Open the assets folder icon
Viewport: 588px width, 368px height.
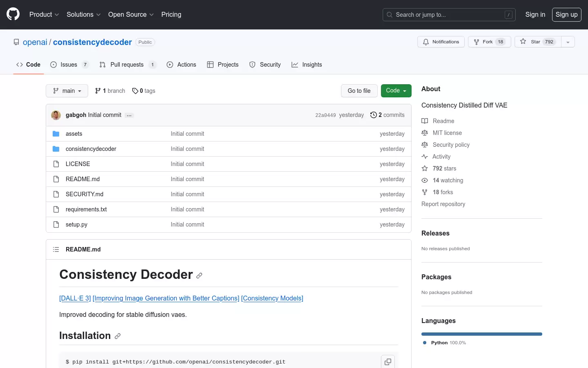click(56, 134)
